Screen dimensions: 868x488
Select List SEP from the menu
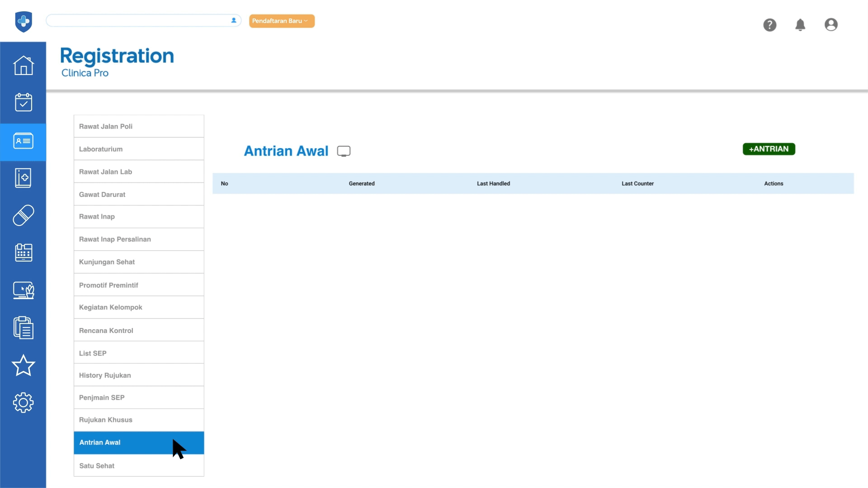coord(138,353)
